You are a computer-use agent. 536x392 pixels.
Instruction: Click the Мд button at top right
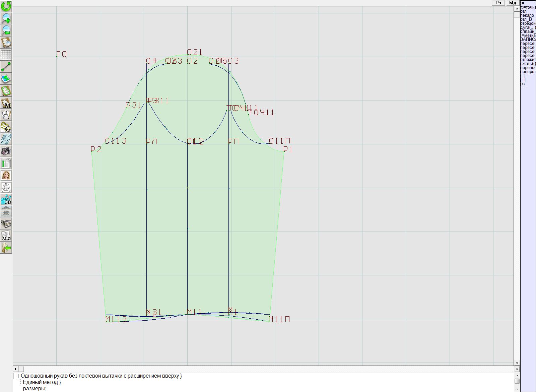click(513, 3)
